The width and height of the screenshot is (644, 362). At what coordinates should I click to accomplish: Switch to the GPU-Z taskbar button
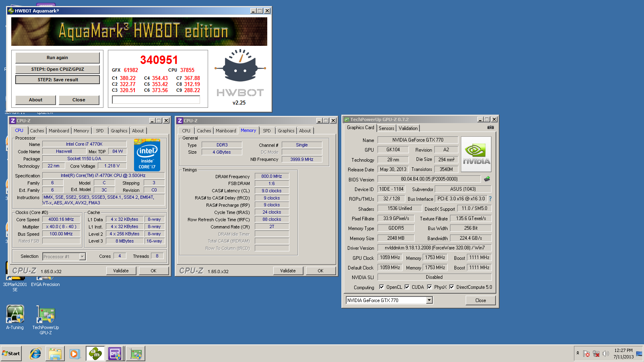[x=135, y=354]
